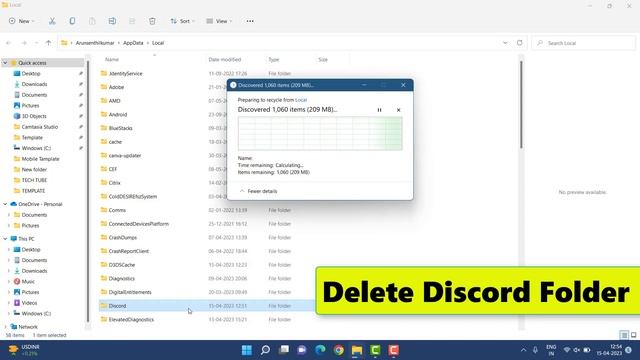Select TECH TUBE folder in sidebar
This screenshot has height=360, width=640.
point(34,180)
